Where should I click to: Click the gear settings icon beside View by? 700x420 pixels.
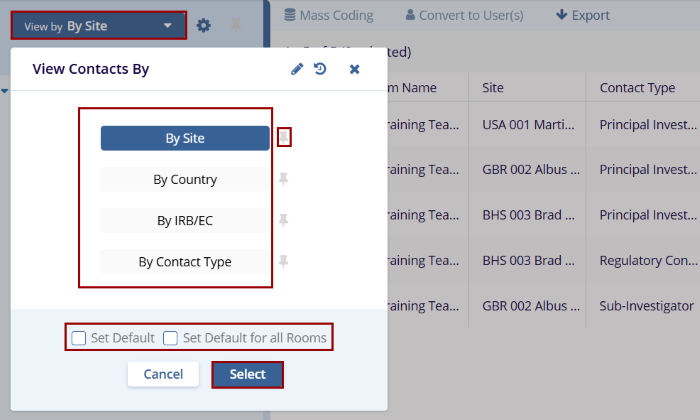[204, 25]
